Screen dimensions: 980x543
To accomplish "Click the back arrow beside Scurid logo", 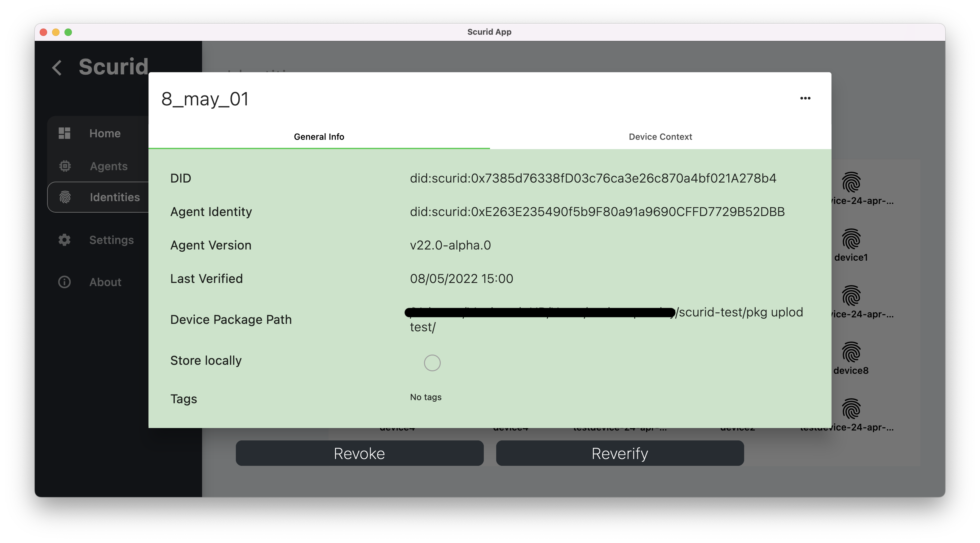I will pyautogui.click(x=57, y=68).
